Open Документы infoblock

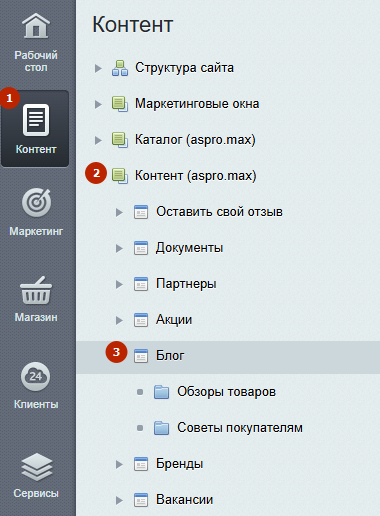click(190, 248)
